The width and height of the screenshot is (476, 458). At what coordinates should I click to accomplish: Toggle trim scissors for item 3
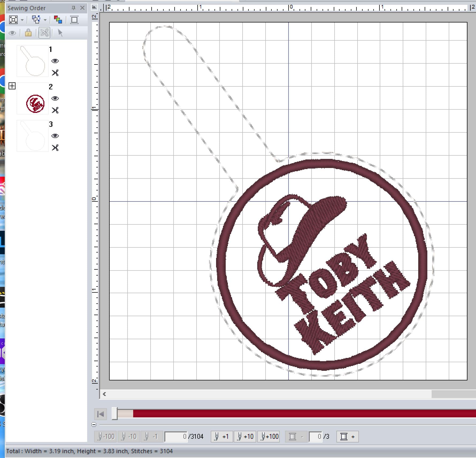pos(55,148)
